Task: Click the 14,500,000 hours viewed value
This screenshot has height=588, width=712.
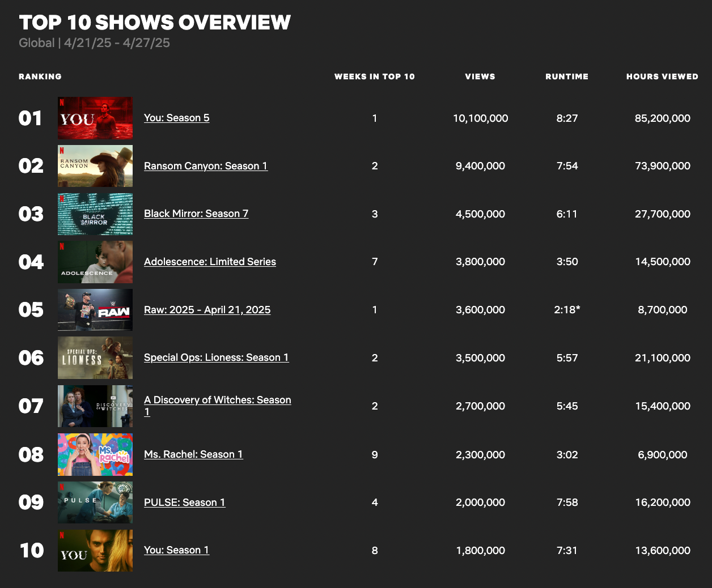Action: [x=663, y=262]
